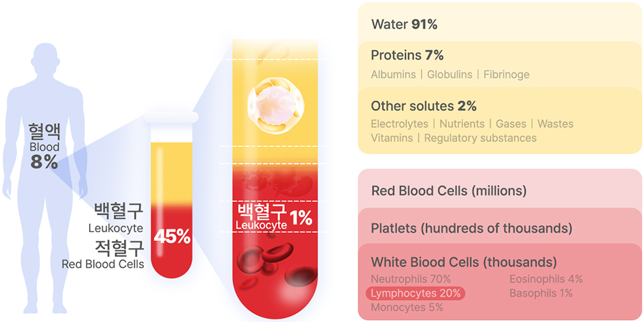Select the highlighted Lymphocytes 20% pill
Image resolution: width=644 pixels, height=322 pixels.
click(x=415, y=293)
